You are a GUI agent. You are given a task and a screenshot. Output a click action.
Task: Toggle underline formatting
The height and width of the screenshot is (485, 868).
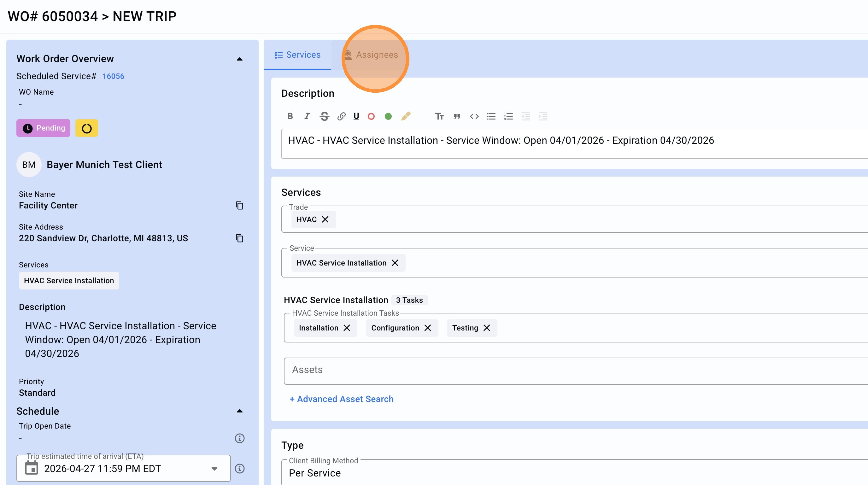pyautogui.click(x=356, y=116)
